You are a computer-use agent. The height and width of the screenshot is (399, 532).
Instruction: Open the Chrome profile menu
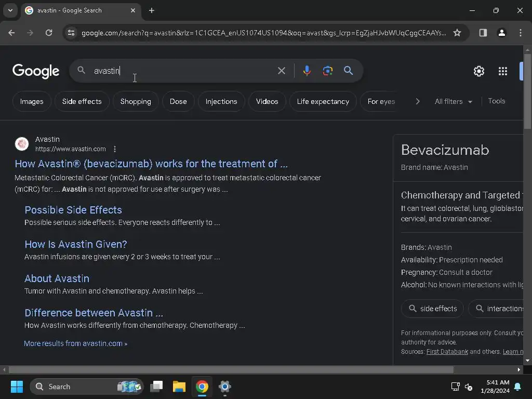point(501,33)
